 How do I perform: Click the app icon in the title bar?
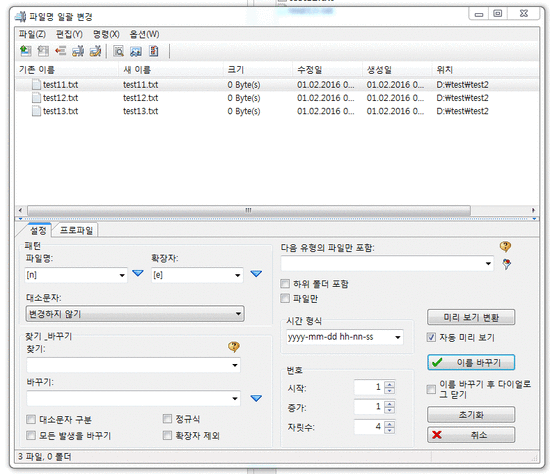21,16
